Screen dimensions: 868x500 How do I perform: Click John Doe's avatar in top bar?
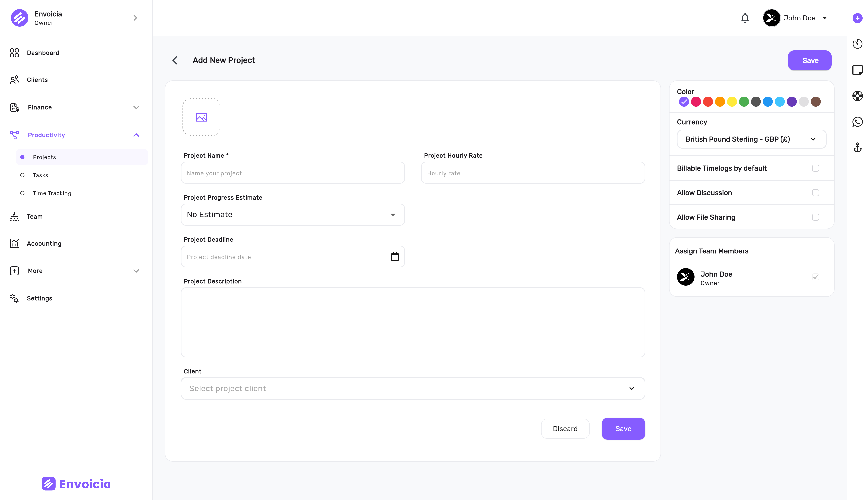771,18
